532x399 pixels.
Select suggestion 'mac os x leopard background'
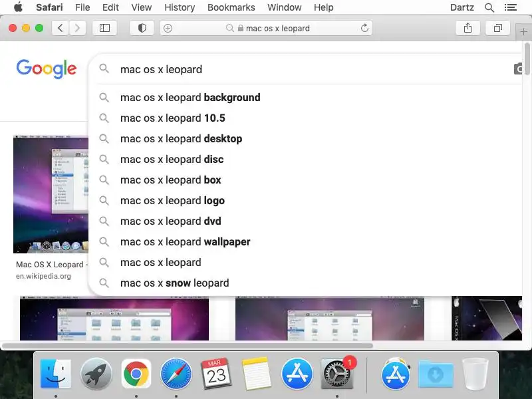point(305,97)
